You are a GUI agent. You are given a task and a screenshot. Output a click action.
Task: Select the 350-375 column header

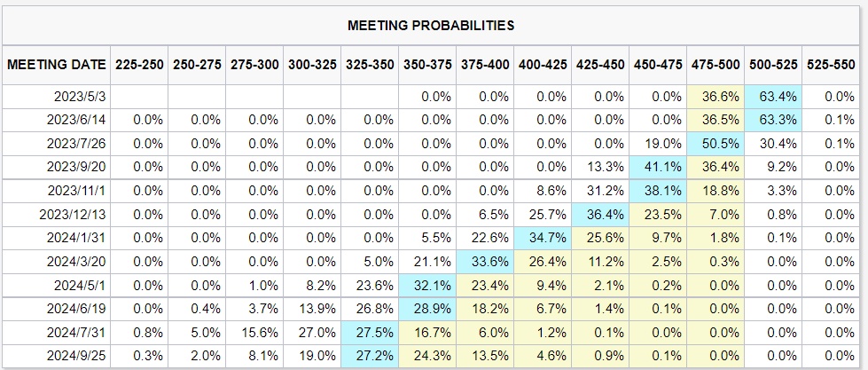coord(427,65)
